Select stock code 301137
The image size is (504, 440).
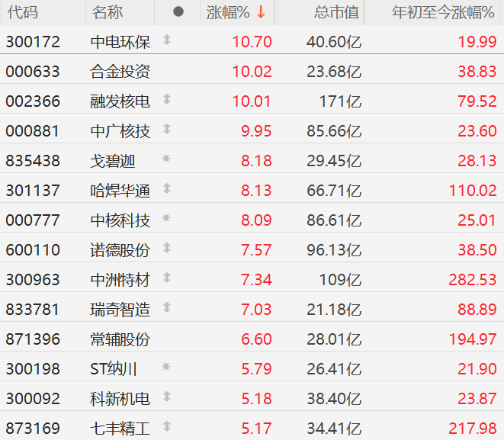click(x=33, y=191)
